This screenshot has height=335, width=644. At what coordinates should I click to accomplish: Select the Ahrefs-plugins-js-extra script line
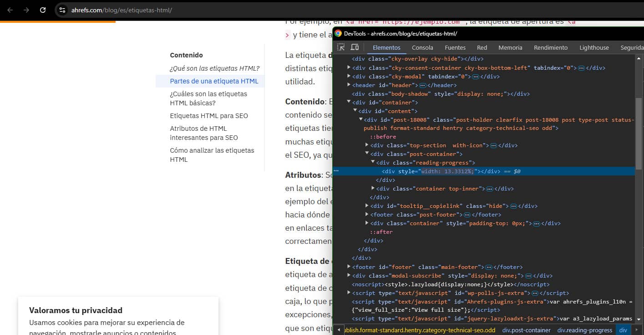click(492, 306)
